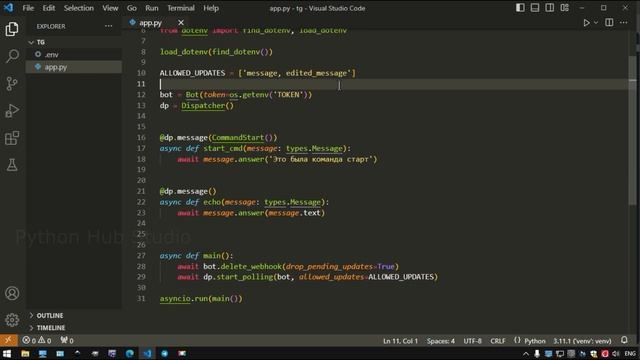The width and height of the screenshot is (640, 360).
Task: Change indentation via Spaces: 4
Action: [441, 341]
